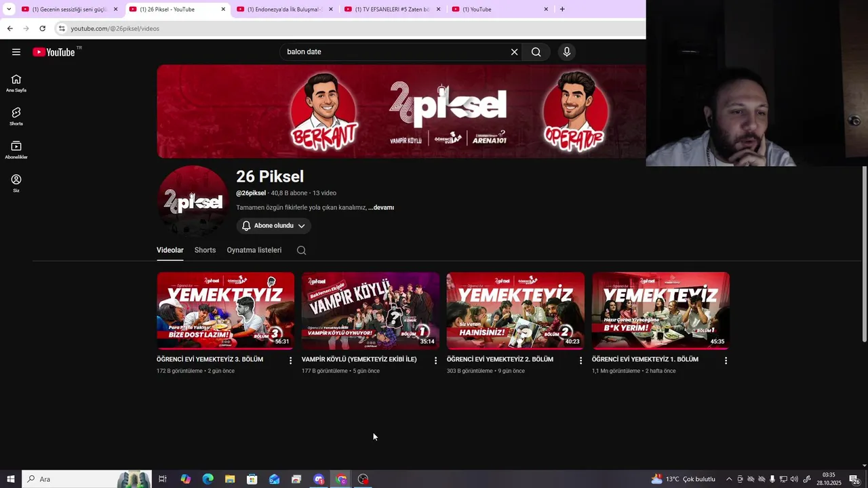868x488 pixels.
Task: Expand the channel description with ...devamı
Action: [381, 207]
